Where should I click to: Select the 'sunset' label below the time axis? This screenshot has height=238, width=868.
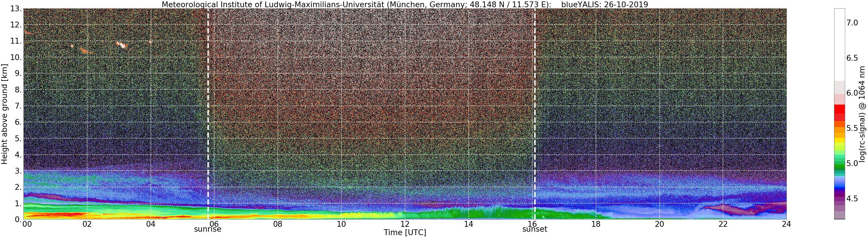coord(535,229)
